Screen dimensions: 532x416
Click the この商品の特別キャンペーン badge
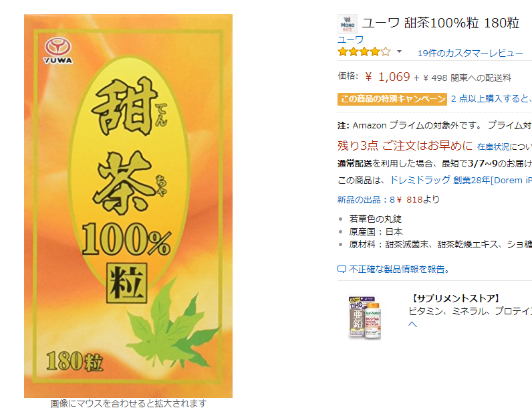(392, 99)
